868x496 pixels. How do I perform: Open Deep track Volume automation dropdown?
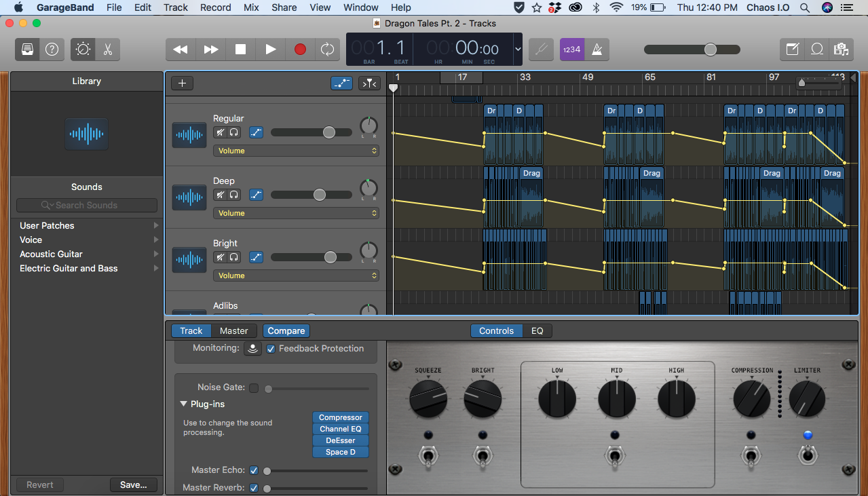pos(296,213)
